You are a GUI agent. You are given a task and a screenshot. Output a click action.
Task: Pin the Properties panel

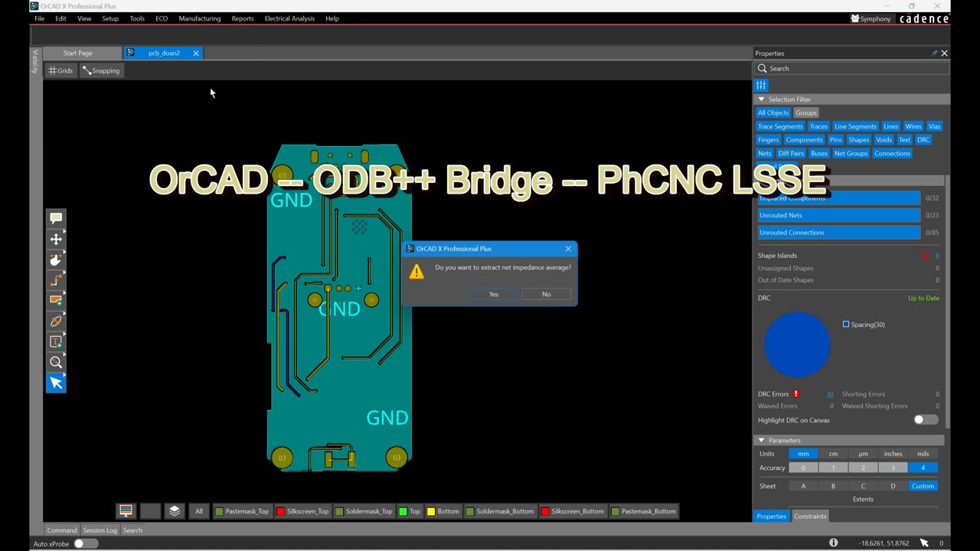tap(934, 53)
